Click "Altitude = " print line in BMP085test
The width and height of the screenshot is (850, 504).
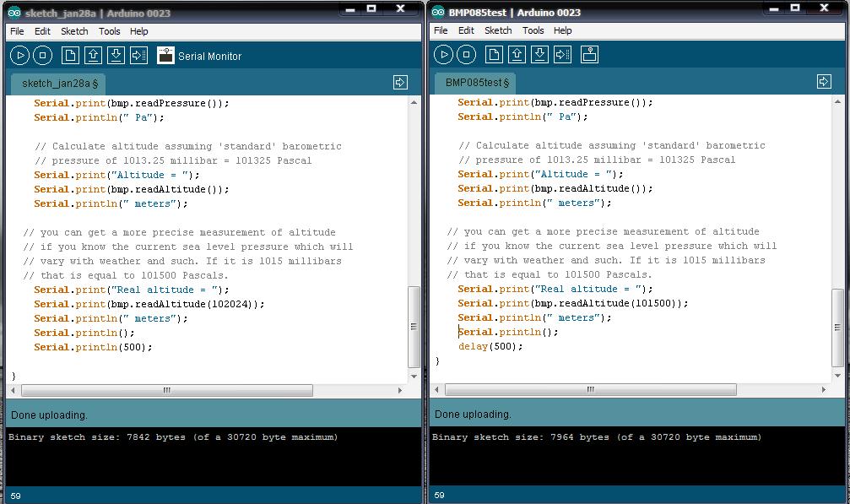(540, 174)
